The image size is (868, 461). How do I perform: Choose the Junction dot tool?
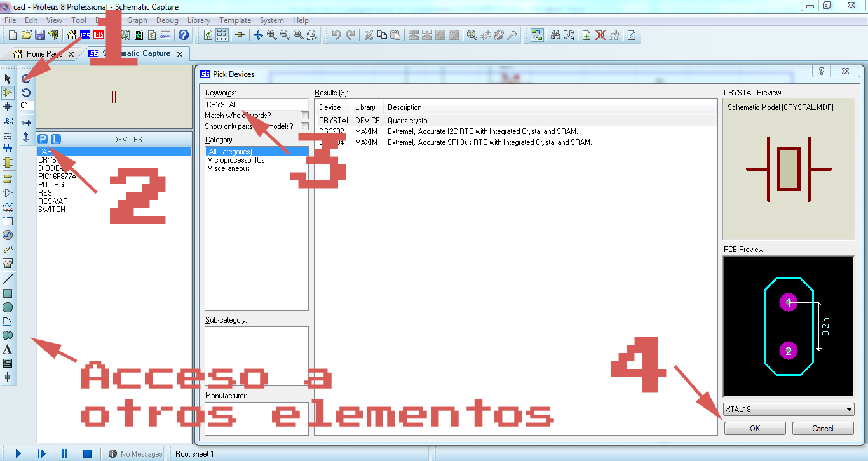pyautogui.click(x=8, y=107)
